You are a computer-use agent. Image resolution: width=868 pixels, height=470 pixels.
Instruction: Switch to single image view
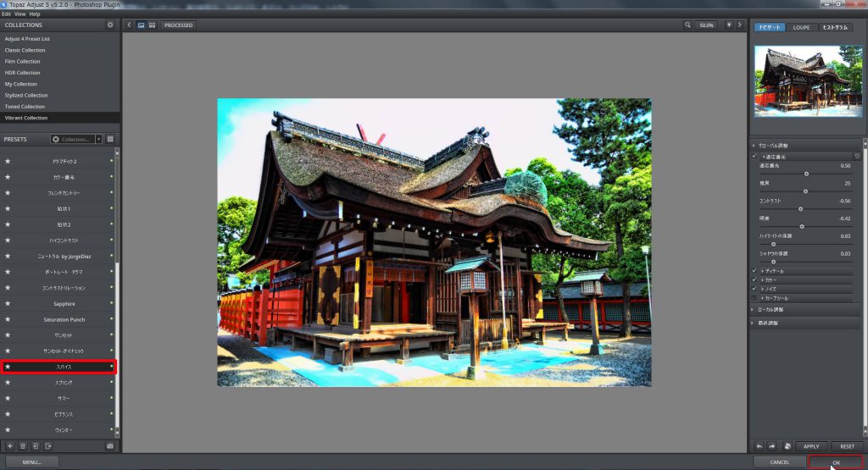(x=141, y=25)
